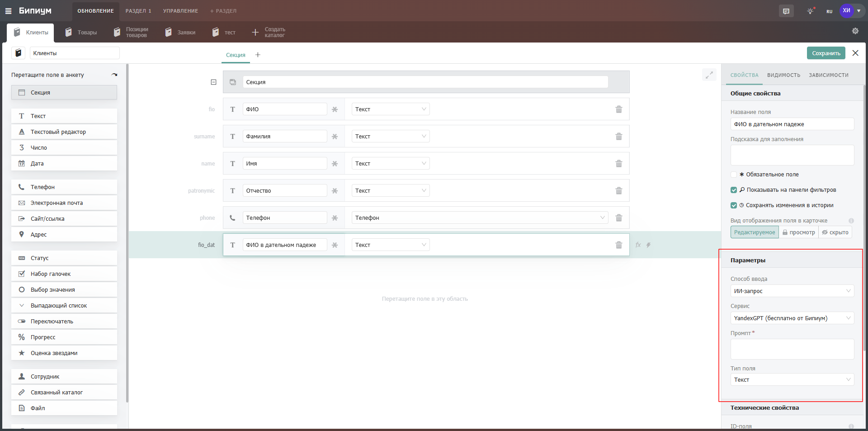Enable the Обязательное поле checkbox
Image resolution: width=868 pixels, height=431 pixels.
[x=734, y=175]
